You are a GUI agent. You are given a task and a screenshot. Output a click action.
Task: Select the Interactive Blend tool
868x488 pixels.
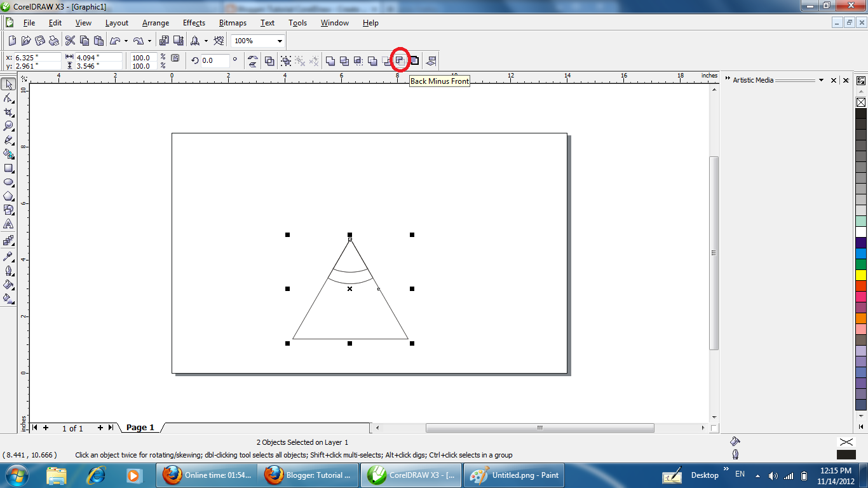point(9,241)
